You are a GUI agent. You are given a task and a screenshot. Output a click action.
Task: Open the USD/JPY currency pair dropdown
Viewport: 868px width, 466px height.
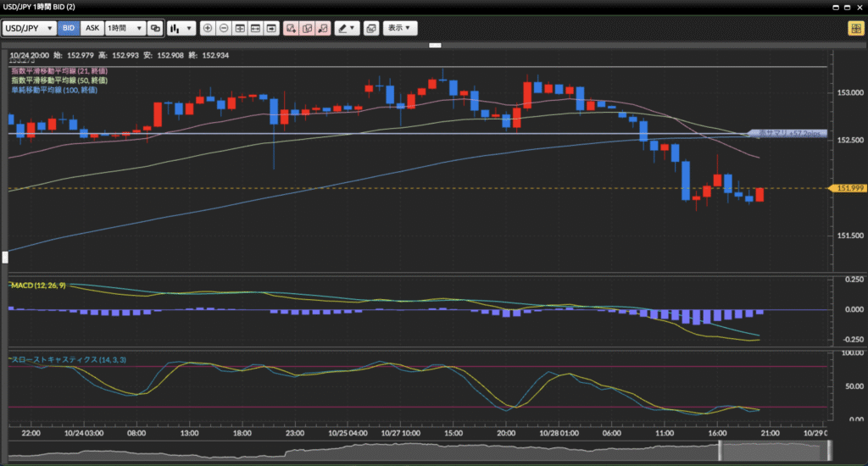[x=30, y=28]
